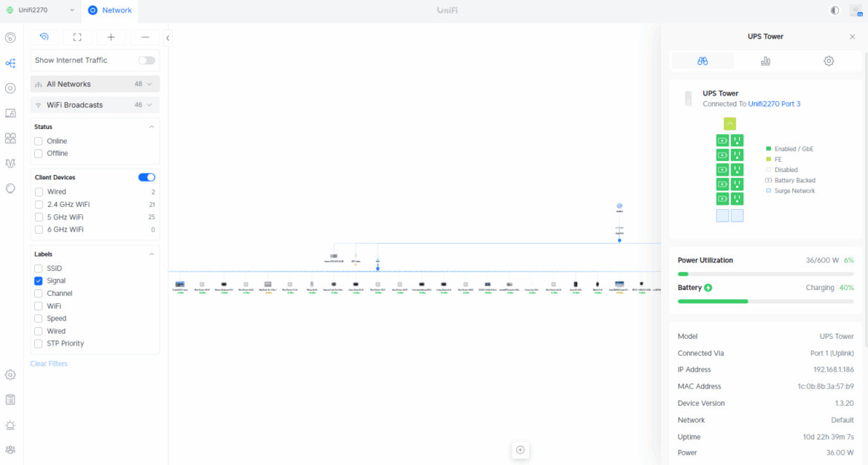Expand the WiFi Broadcasts dropdown
The image size is (868, 465).
click(x=95, y=105)
